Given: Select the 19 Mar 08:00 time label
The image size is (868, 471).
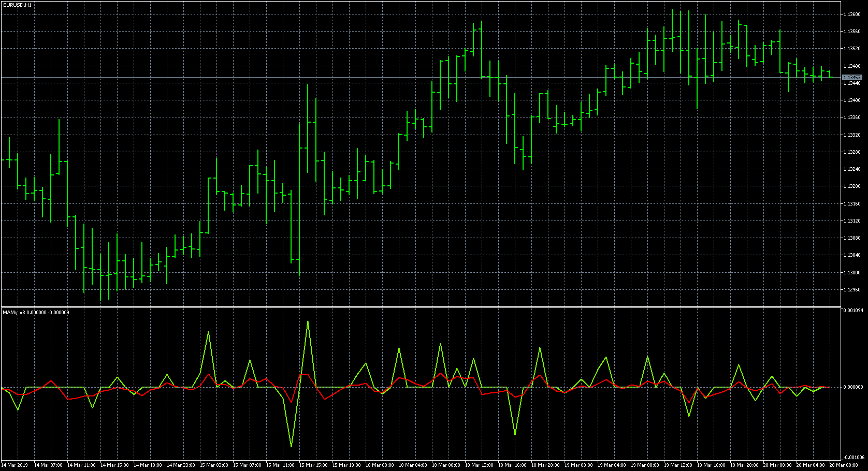Looking at the screenshot, I should pyautogui.click(x=645, y=465).
